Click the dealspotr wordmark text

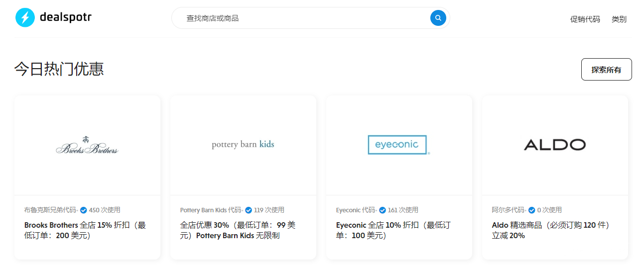click(65, 18)
